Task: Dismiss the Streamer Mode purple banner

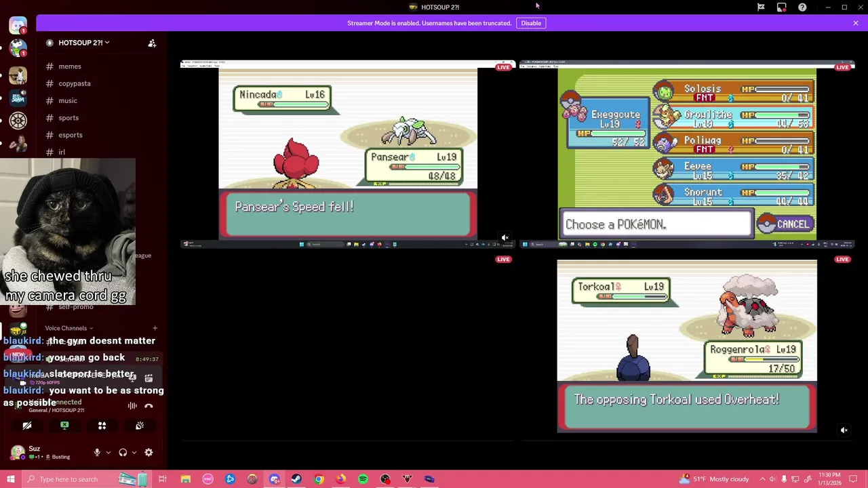Action: 856,23
